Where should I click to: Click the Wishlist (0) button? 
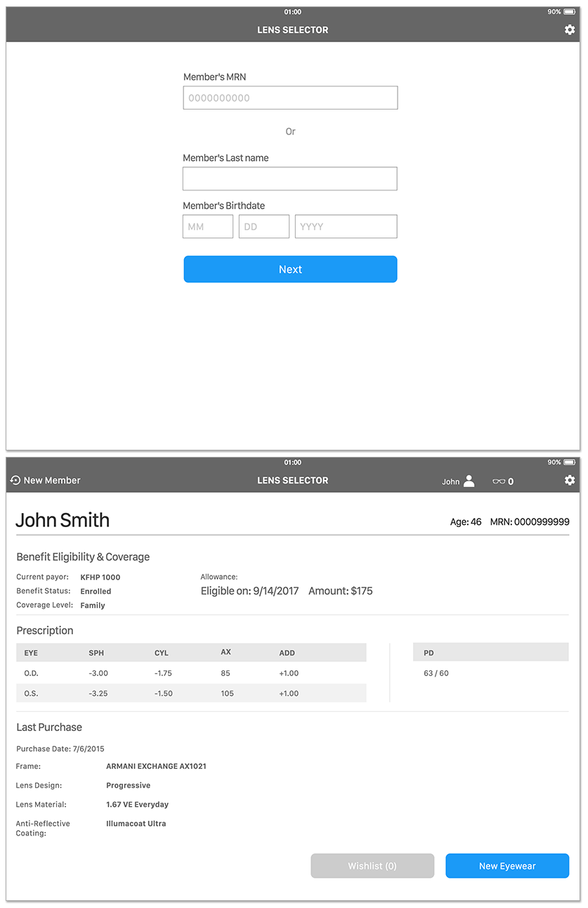372,865
